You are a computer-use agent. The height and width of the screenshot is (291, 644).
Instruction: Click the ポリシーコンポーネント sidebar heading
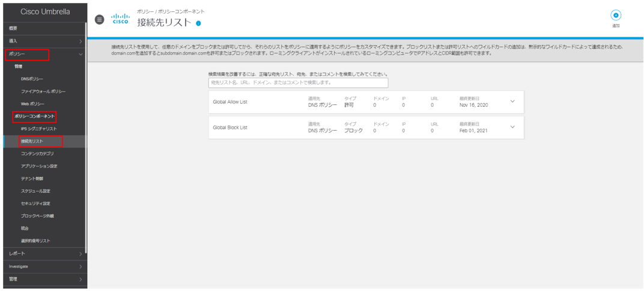click(34, 116)
